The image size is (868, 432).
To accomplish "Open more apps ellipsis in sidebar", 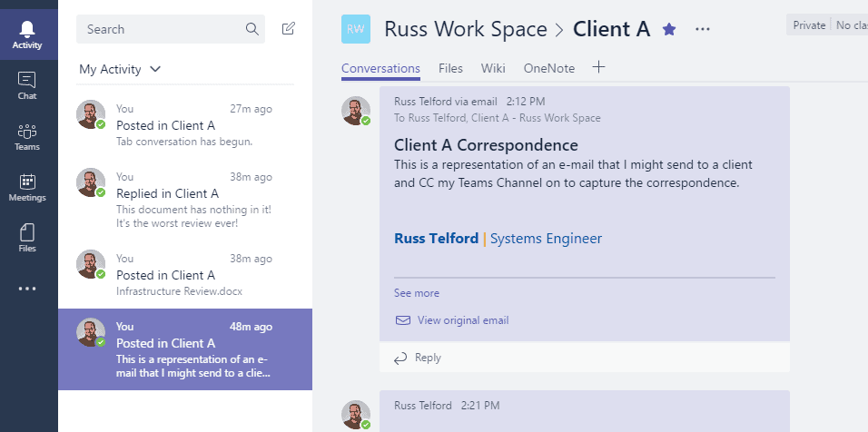I will pyautogui.click(x=27, y=289).
